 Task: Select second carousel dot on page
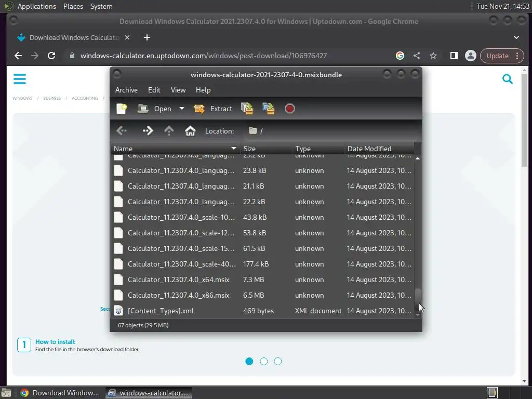pos(263,362)
